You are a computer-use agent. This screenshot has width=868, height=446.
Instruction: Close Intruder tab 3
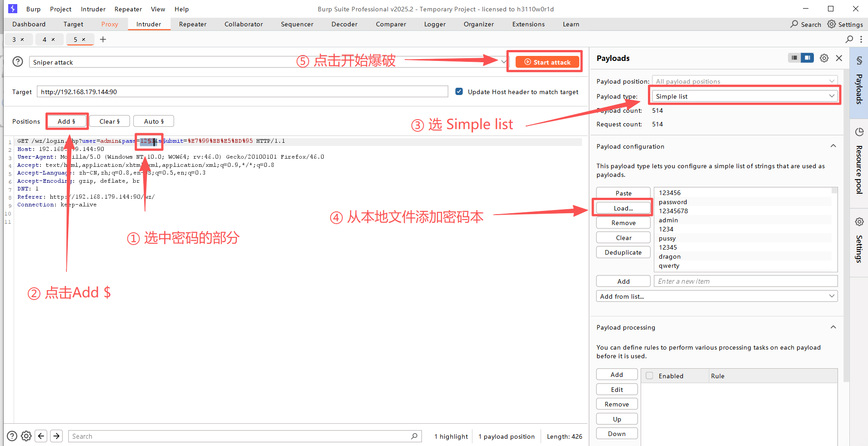(22, 40)
